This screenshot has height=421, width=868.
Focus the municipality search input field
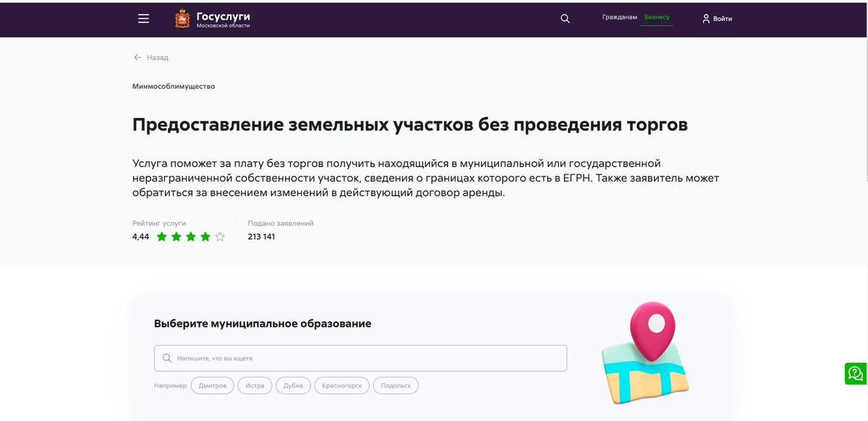360,358
